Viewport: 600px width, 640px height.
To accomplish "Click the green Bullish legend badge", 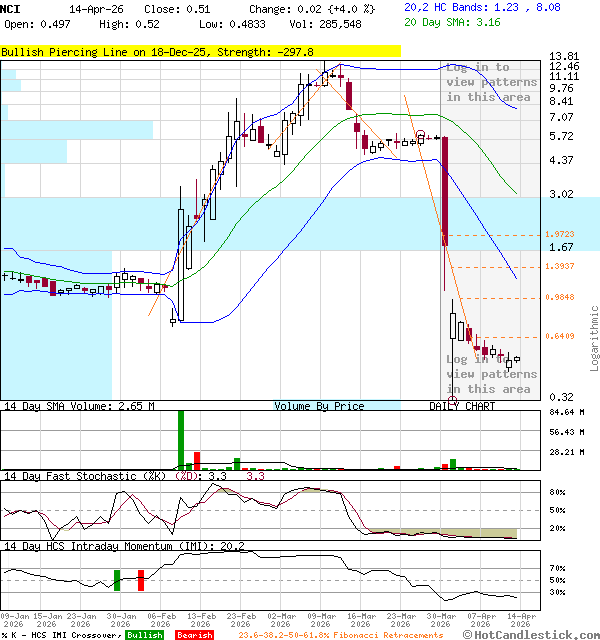I will (x=144, y=635).
